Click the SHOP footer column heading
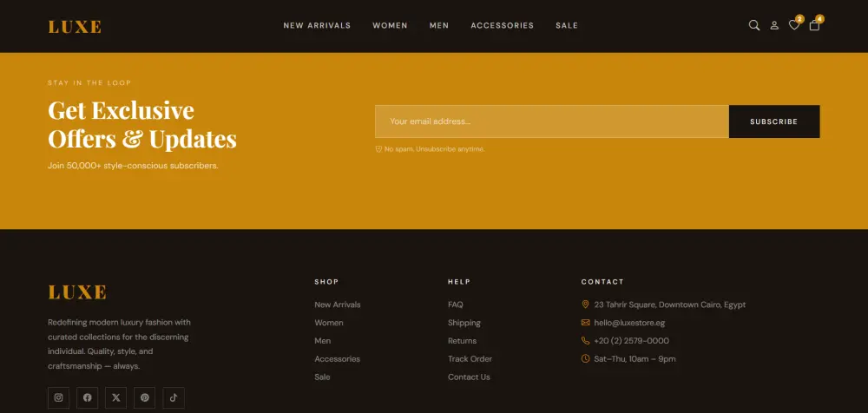 click(326, 282)
